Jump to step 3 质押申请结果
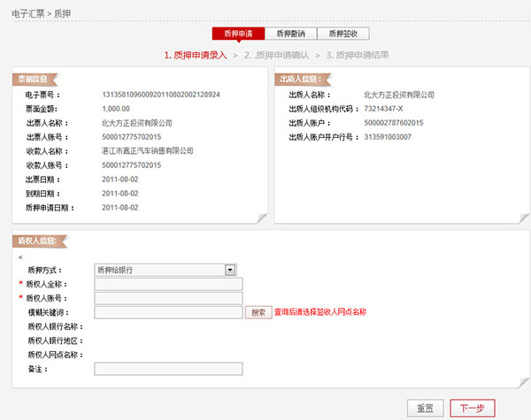Image resolution: width=531 pixels, height=420 pixels. coord(357,55)
